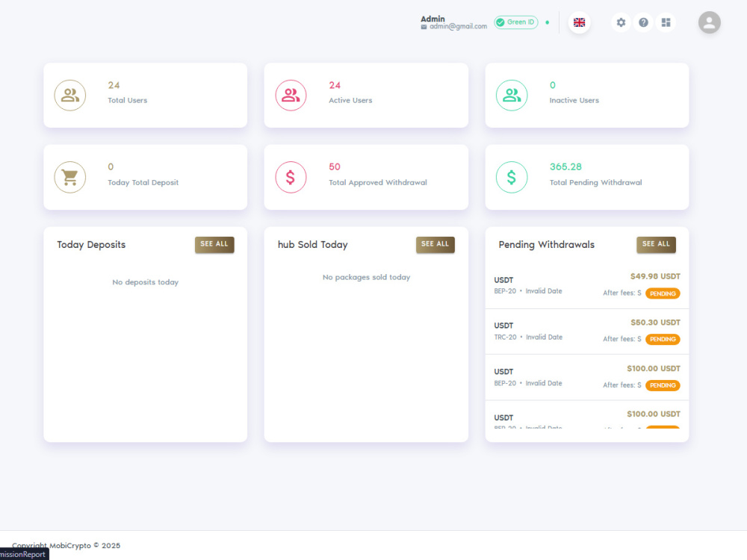The image size is (747, 560).
Task: Click the Total Approved Withdrawal label
Action: click(378, 182)
